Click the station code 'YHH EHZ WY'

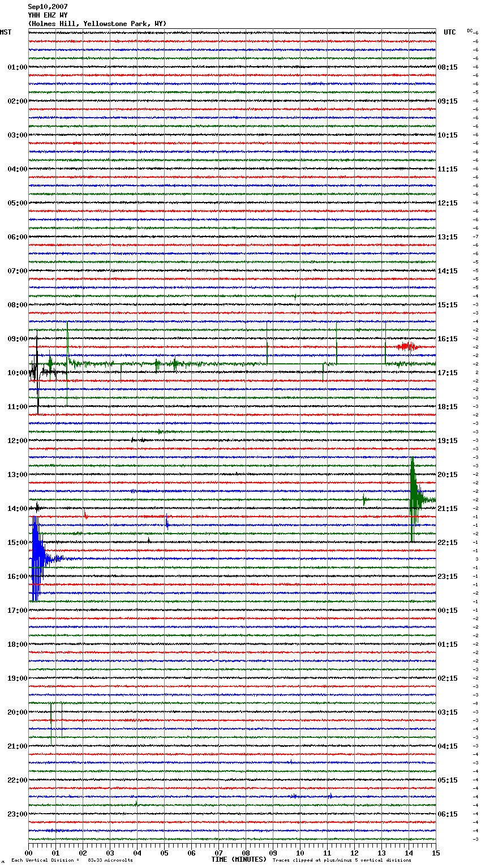48,15
